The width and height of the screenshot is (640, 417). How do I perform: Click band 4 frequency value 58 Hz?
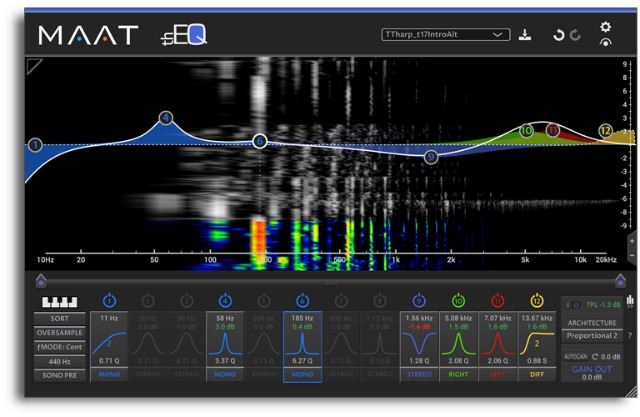[225, 318]
